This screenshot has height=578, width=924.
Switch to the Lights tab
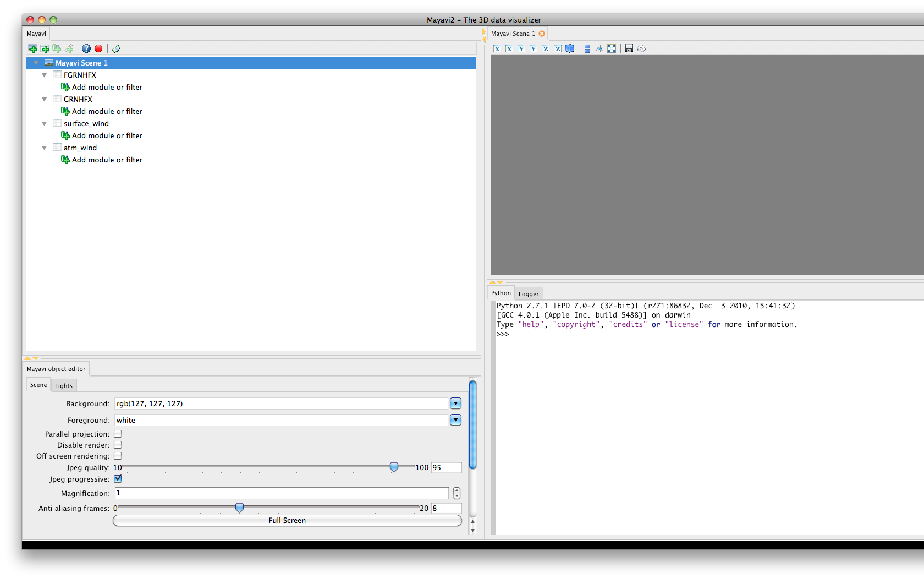click(64, 386)
